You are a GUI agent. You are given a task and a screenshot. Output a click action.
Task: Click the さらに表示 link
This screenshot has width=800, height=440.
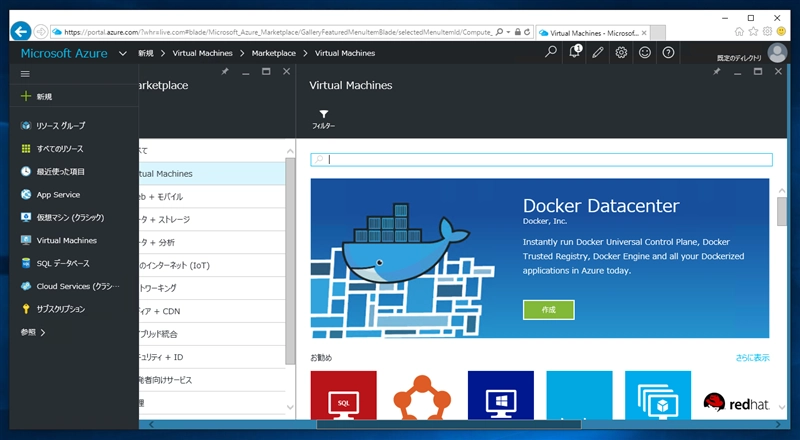753,357
